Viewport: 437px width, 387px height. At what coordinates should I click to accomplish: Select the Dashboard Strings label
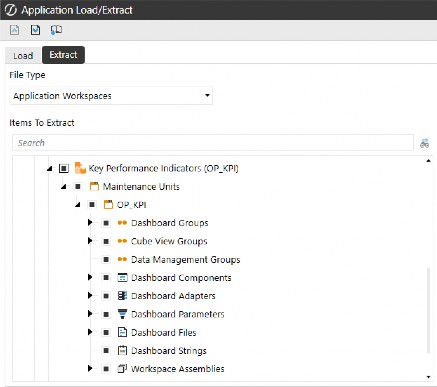point(169,351)
